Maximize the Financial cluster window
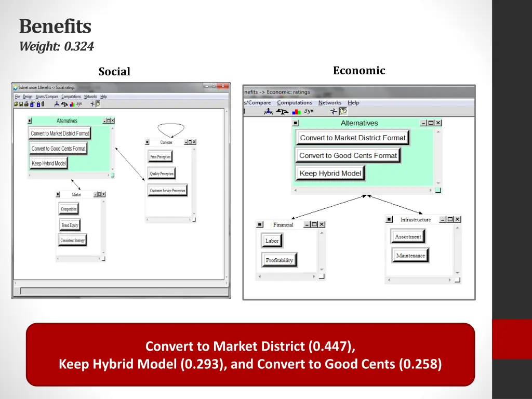532x399 pixels. (x=314, y=224)
